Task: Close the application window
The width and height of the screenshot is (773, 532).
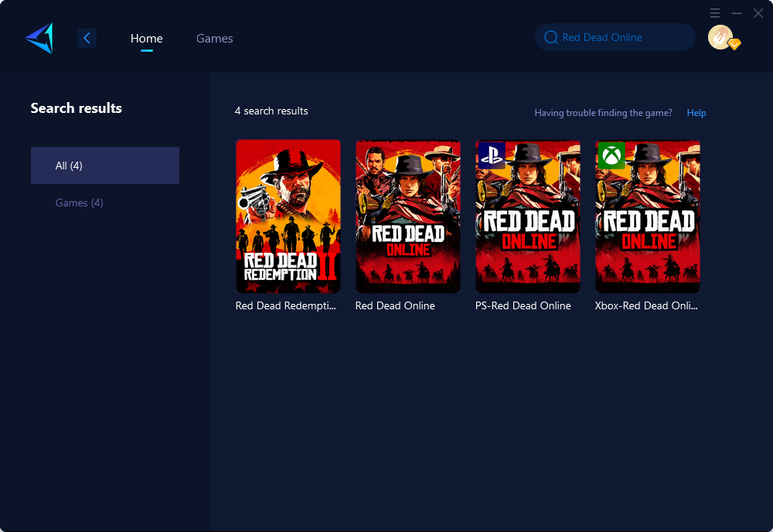Action: click(758, 13)
